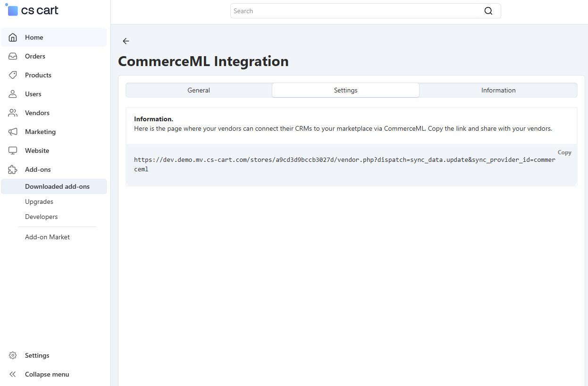Screen dimensions: 588x386
Task: Click Collapse menu label
Action: (47, 374)
